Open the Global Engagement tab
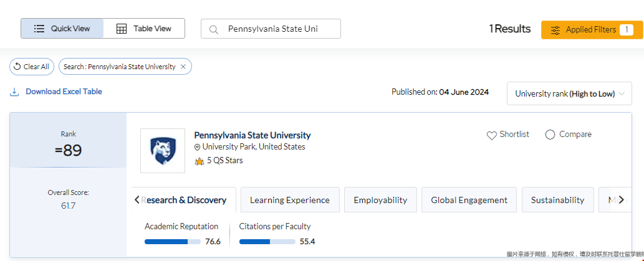The image size is (644, 261). click(x=469, y=200)
